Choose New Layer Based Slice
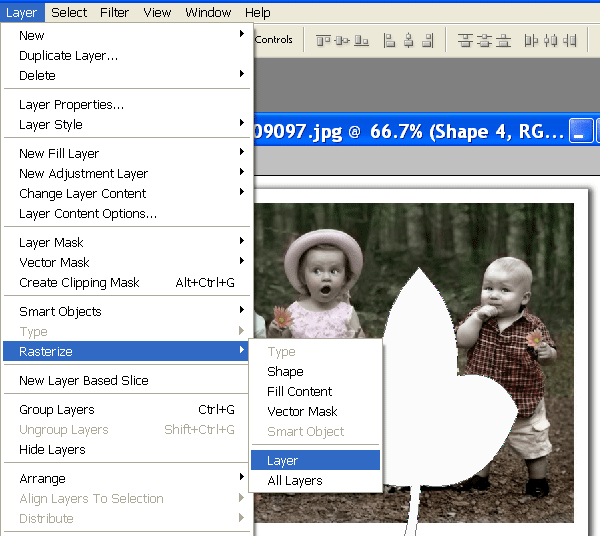The width and height of the screenshot is (600, 536). click(x=126, y=380)
